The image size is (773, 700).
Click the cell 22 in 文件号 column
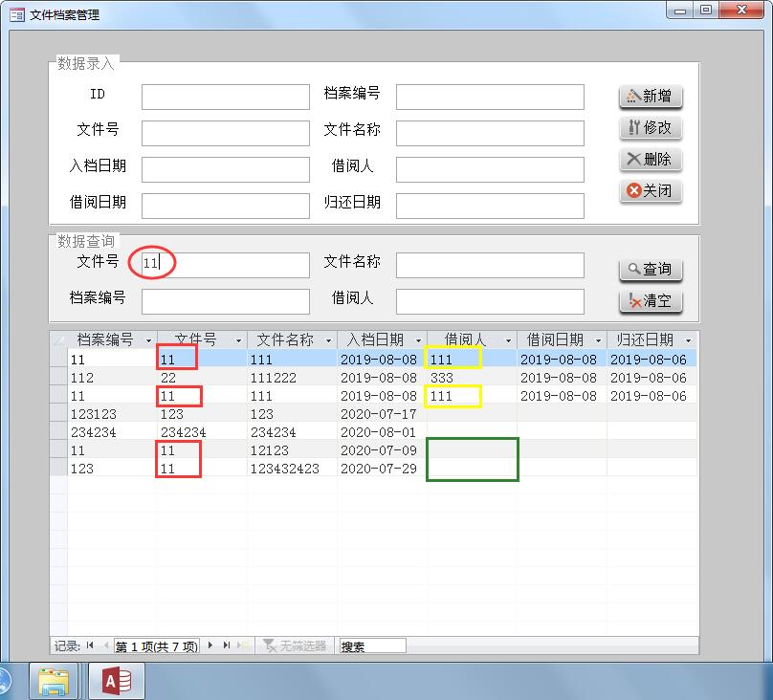pyautogui.click(x=202, y=378)
